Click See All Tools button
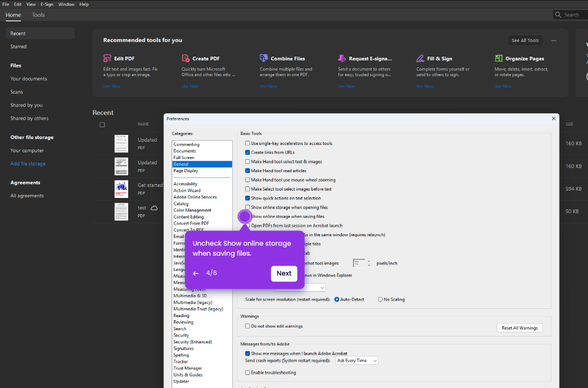Screen dimensions: 588x388 coord(525,40)
